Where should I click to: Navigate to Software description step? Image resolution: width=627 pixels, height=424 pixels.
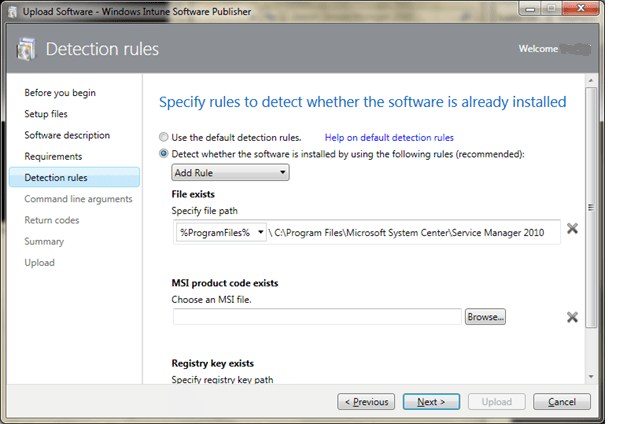(67, 135)
